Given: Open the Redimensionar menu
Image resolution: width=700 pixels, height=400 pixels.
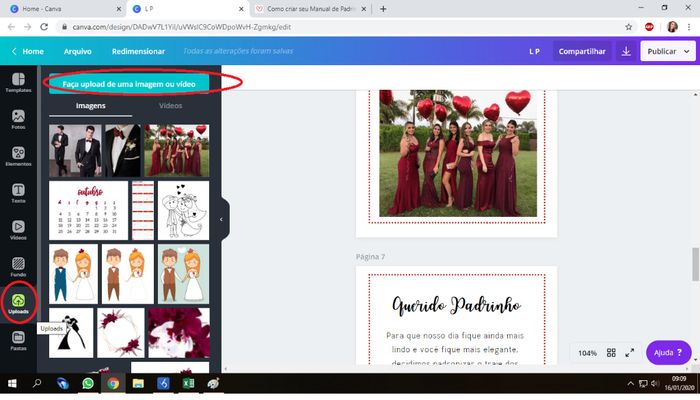Looking at the screenshot, I should pos(138,51).
